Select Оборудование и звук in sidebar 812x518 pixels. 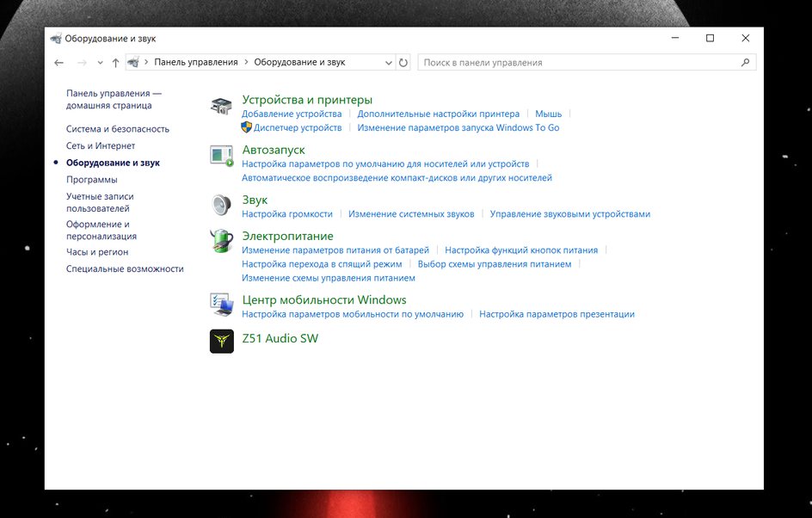point(113,163)
